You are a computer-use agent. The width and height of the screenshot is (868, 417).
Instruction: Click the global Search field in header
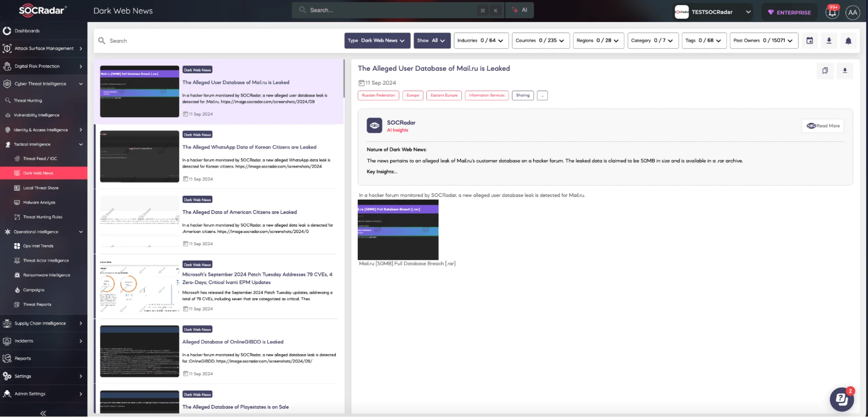pos(398,10)
